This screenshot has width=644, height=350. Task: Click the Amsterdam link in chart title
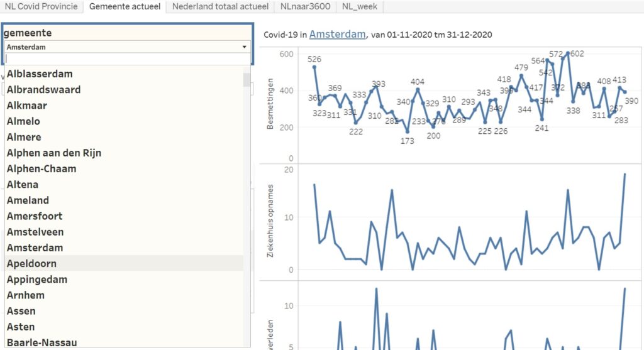(337, 34)
